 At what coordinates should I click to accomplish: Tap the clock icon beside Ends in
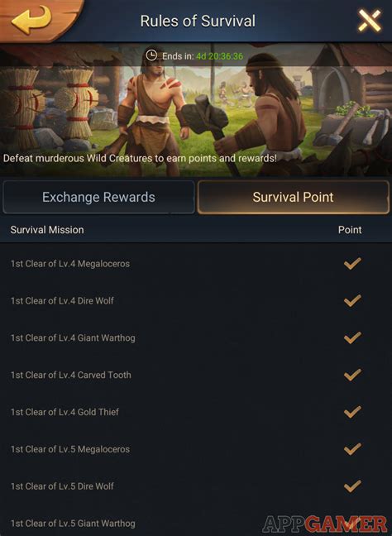pyautogui.click(x=151, y=55)
